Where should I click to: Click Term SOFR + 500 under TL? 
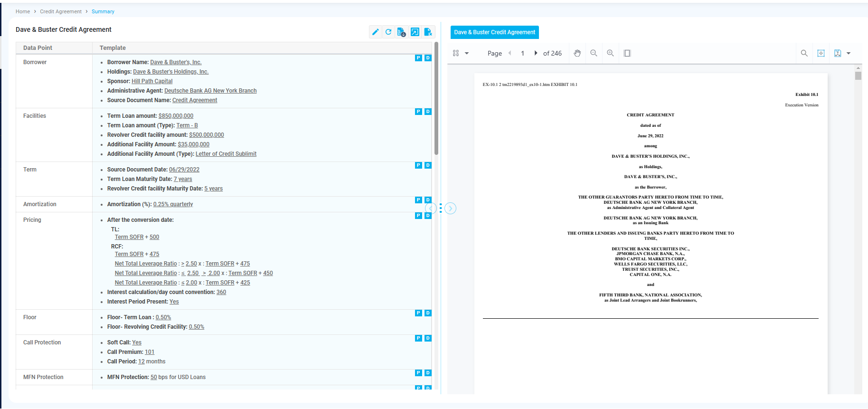pos(137,237)
